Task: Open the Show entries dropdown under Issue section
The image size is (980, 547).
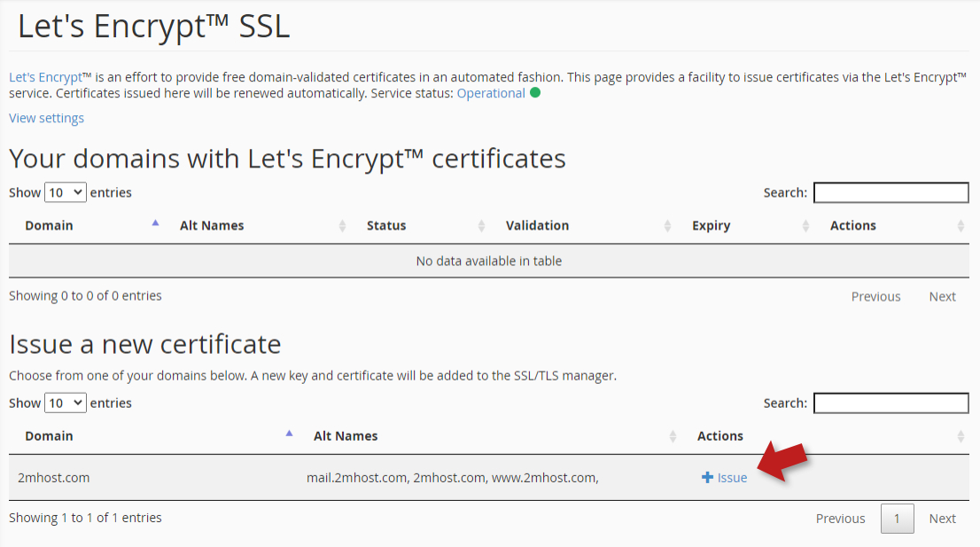Action: click(66, 402)
